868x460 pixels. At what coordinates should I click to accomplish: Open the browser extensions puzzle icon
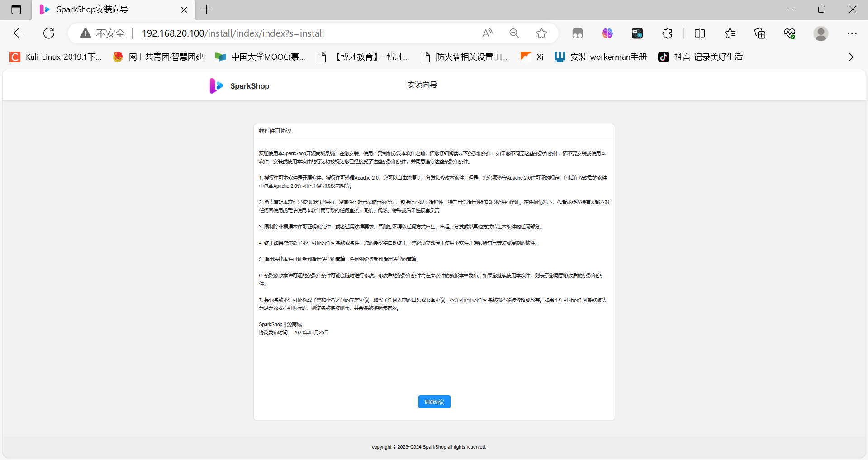coord(667,33)
